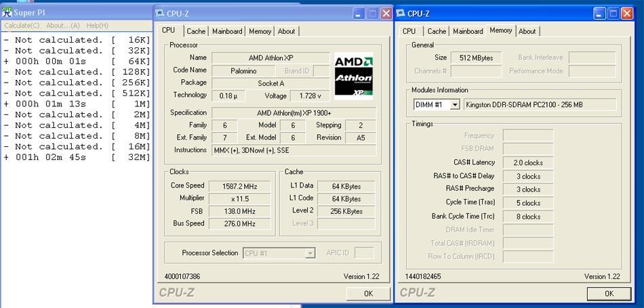Click the Super PI 1M result row

[x=77, y=104]
